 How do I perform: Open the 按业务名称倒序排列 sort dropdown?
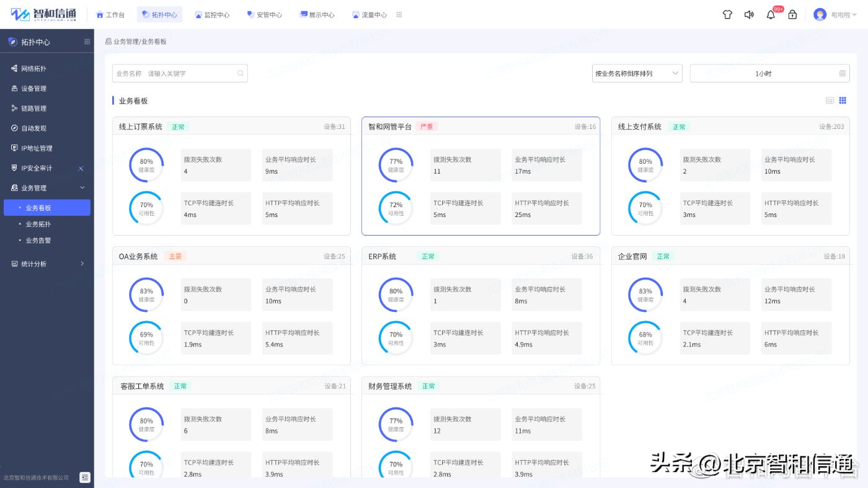[637, 73]
